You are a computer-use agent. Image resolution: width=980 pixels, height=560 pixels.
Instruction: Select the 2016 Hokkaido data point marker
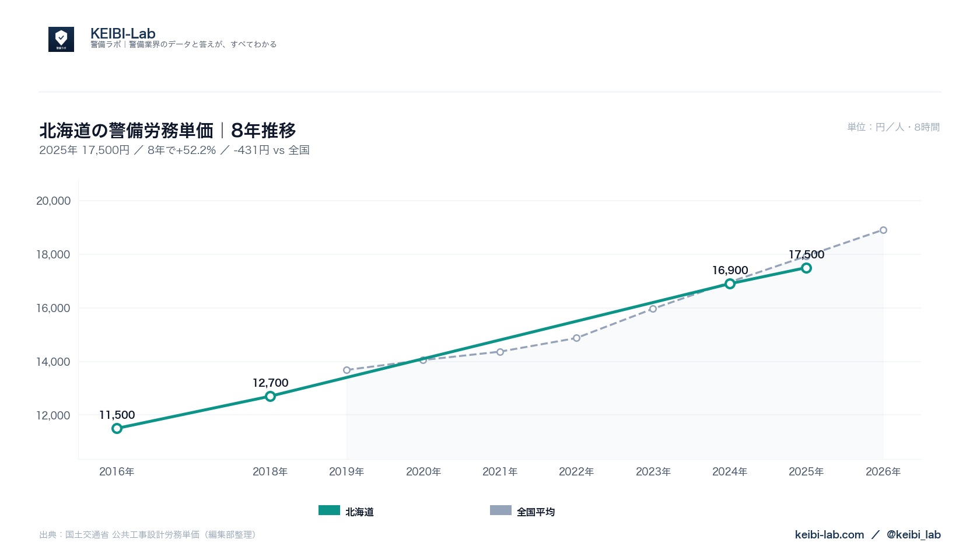tap(117, 428)
